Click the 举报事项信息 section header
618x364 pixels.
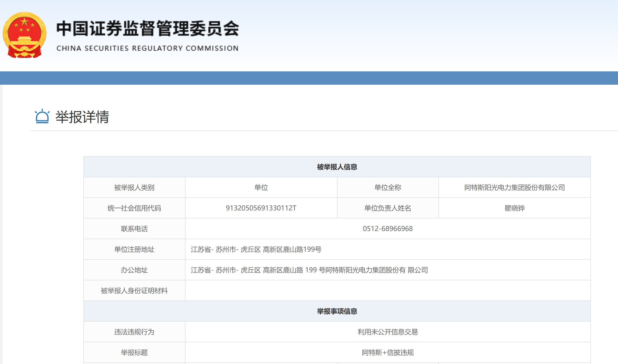tap(337, 311)
